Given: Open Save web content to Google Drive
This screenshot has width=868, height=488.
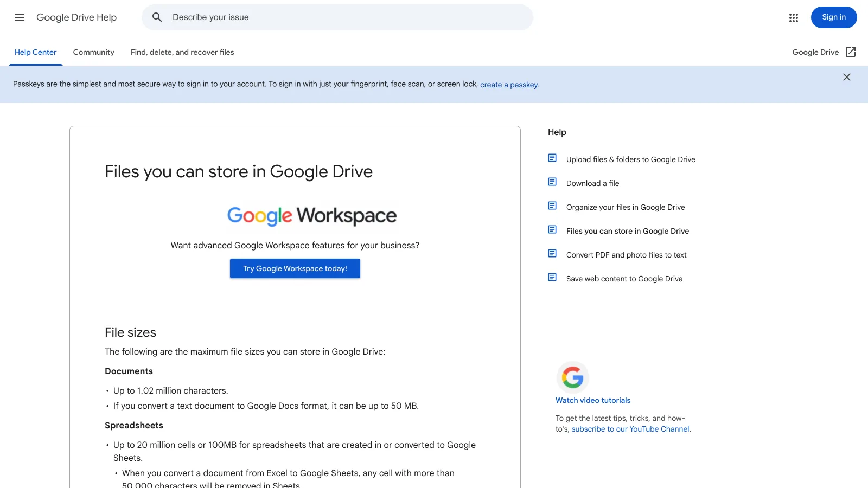Looking at the screenshot, I should pos(624,279).
